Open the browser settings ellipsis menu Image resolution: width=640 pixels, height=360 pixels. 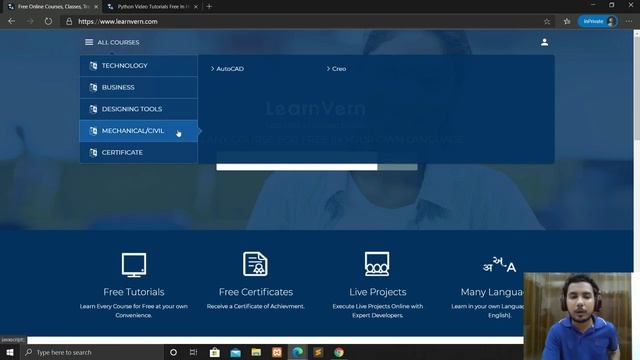coord(629,21)
